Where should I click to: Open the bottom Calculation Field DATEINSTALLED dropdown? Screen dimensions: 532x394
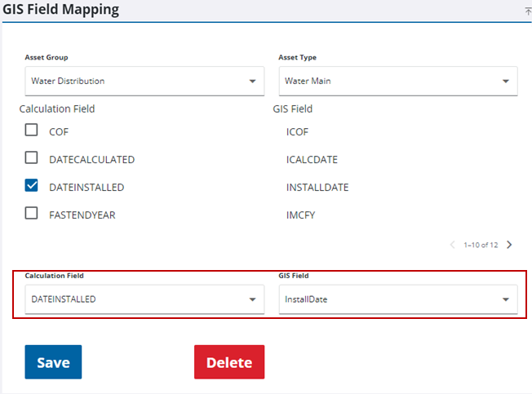[144, 299]
